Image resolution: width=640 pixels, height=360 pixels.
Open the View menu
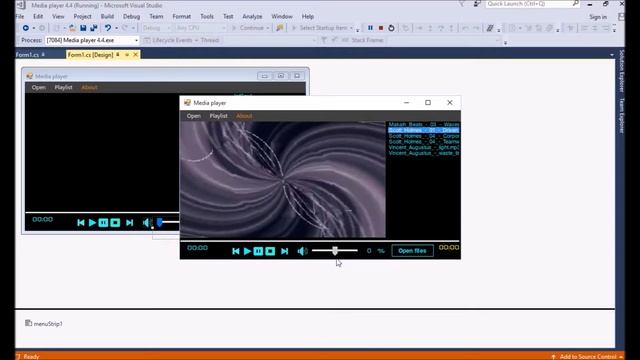click(58, 17)
